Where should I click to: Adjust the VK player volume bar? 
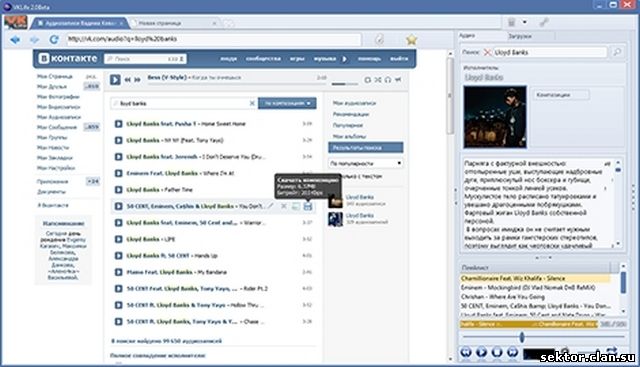(x=344, y=84)
